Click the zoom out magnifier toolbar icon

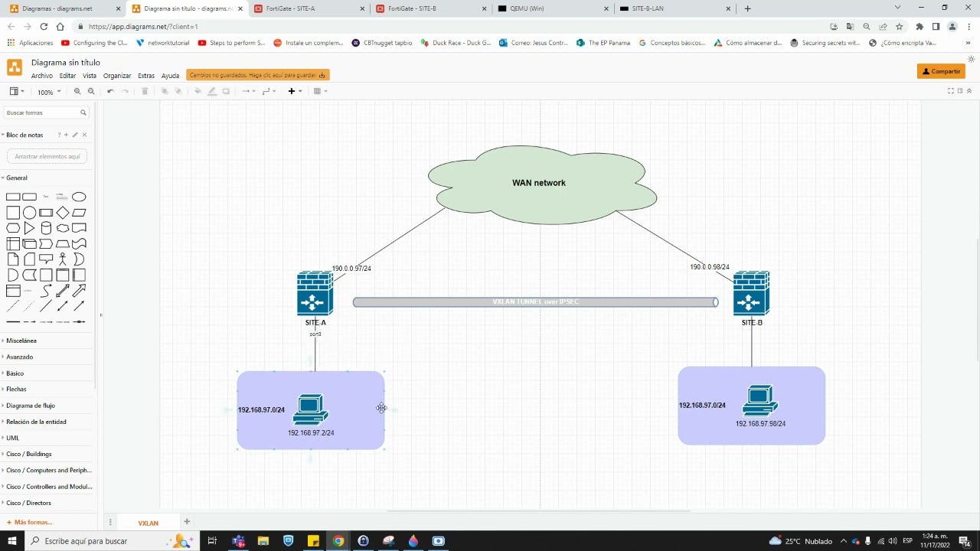[x=91, y=91]
